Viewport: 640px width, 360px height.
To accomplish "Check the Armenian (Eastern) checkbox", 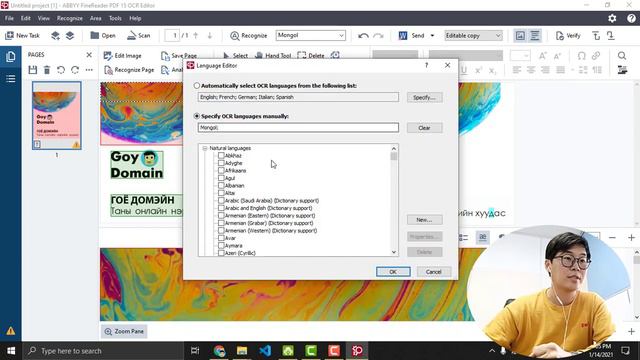I will tap(221, 216).
